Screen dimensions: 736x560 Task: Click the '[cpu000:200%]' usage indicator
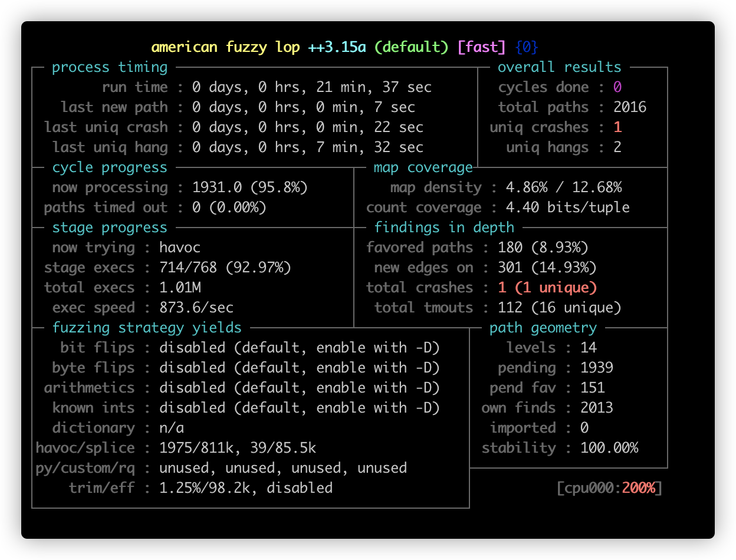pyautogui.click(x=609, y=488)
